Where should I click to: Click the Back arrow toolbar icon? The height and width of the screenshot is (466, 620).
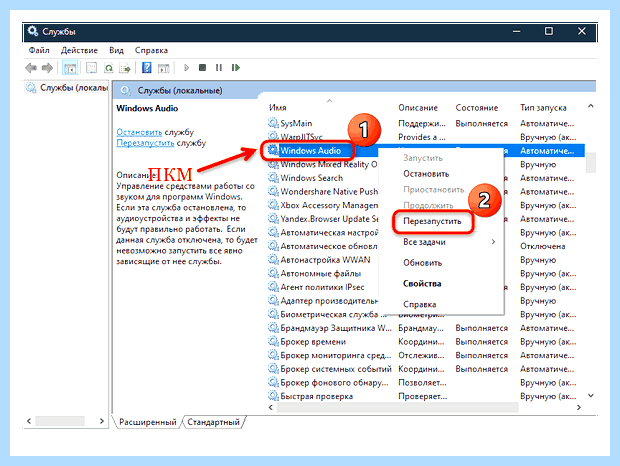pos(30,68)
